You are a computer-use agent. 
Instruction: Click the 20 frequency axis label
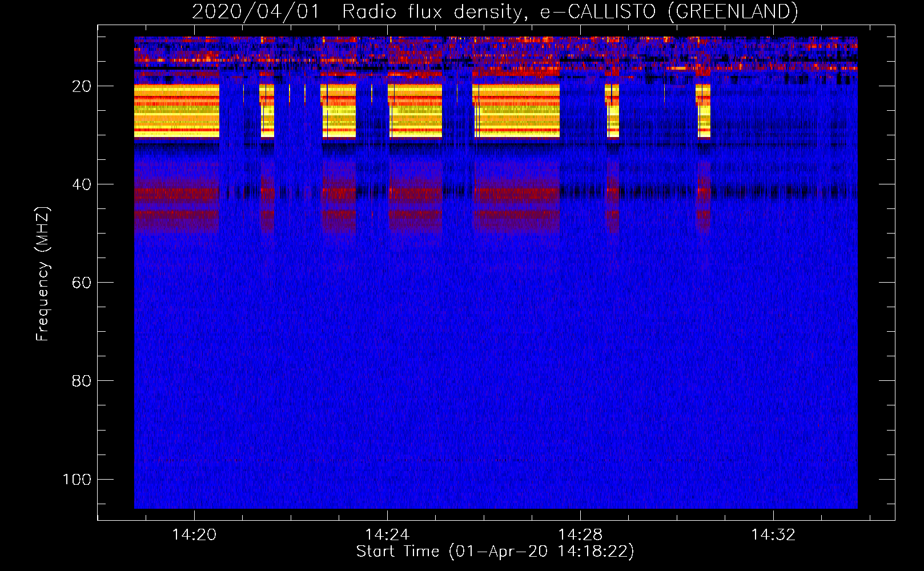coord(82,86)
